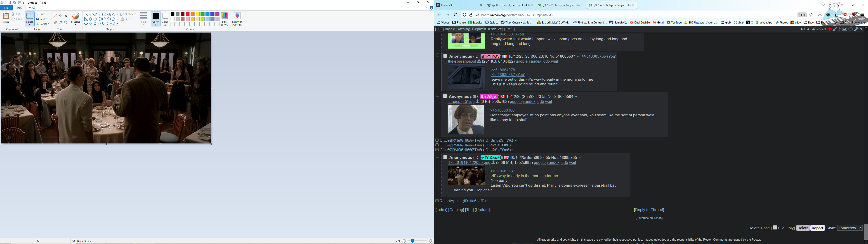Viewport: 868px width, 244px height.
Task: Pick the five-point star shape
Action: pyautogui.click(x=95, y=23)
